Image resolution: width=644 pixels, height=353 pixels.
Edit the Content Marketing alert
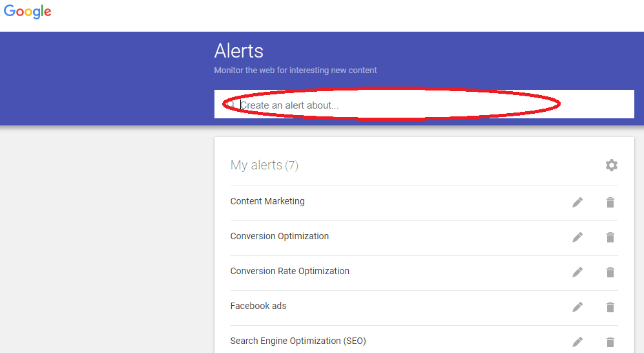[x=577, y=202]
